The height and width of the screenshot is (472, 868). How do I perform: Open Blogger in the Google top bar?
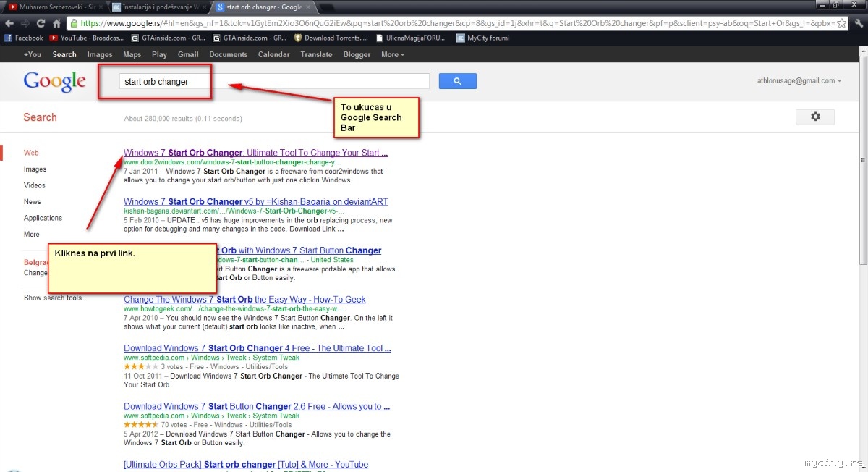point(357,54)
